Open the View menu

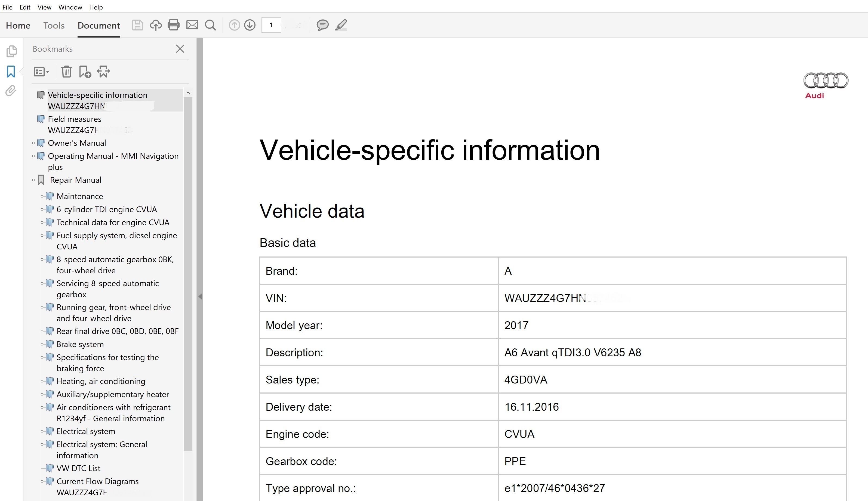[44, 7]
